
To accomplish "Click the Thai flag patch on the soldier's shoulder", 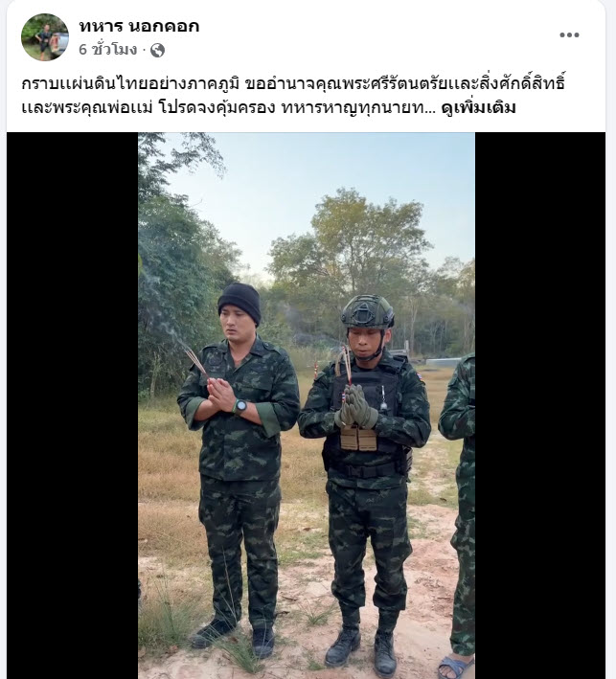I will (421, 376).
